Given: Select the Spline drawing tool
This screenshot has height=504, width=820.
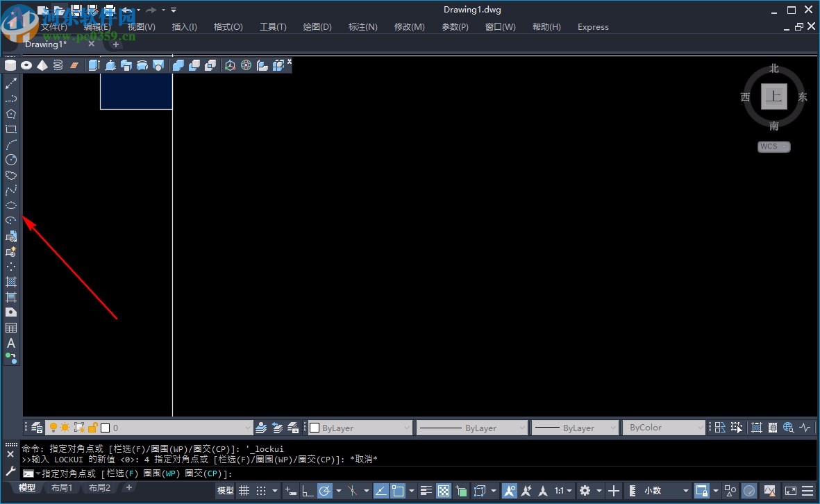Looking at the screenshot, I should coord(11,190).
